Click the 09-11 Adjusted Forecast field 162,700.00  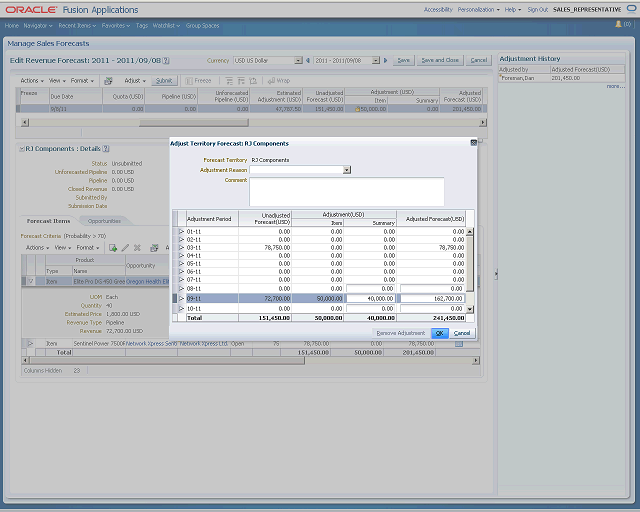(432, 298)
